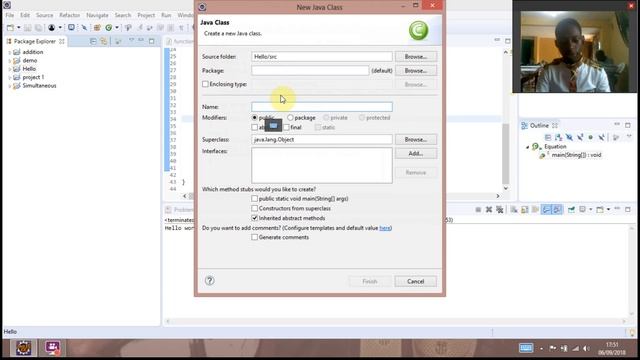This screenshot has width=640, height=360.
Task: Click the on-screen keyboard tray icon
Action: pos(526,348)
